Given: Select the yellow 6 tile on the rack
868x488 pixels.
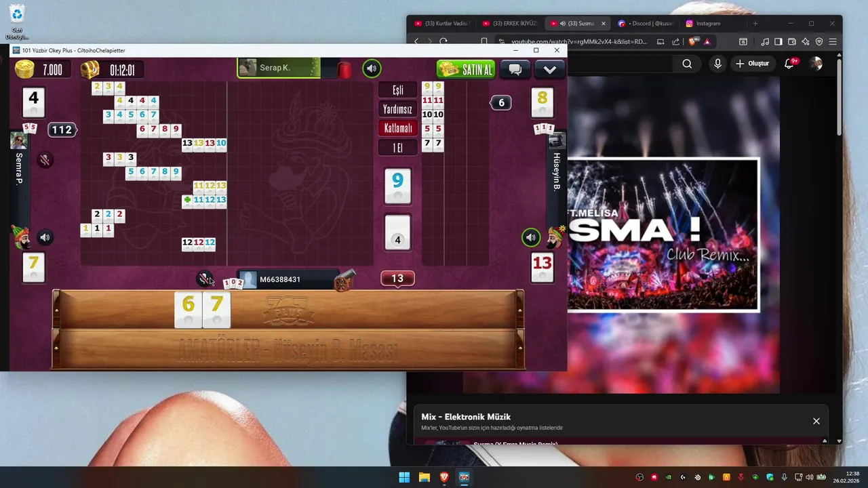Looking at the screenshot, I should click(189, 310).
